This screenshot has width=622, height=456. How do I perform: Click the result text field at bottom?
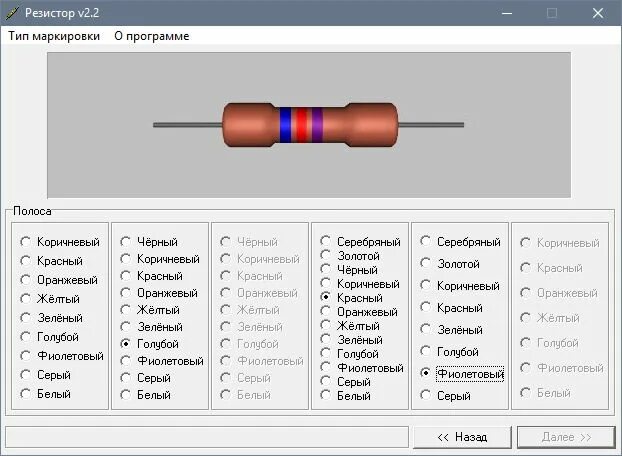(207, 437)
